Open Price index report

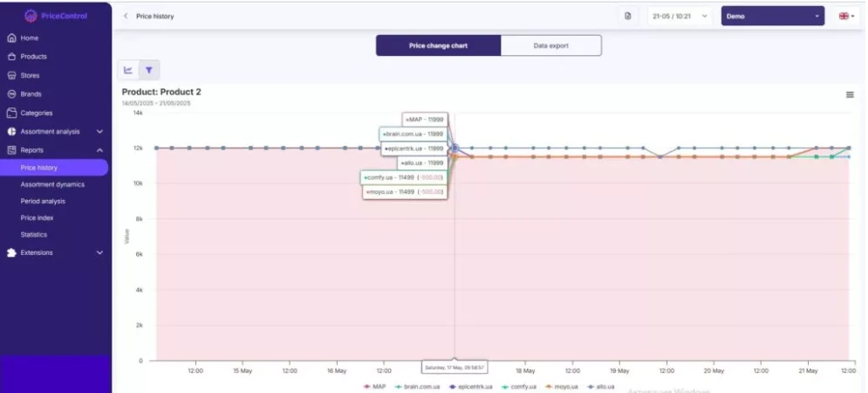pos(38,217)
